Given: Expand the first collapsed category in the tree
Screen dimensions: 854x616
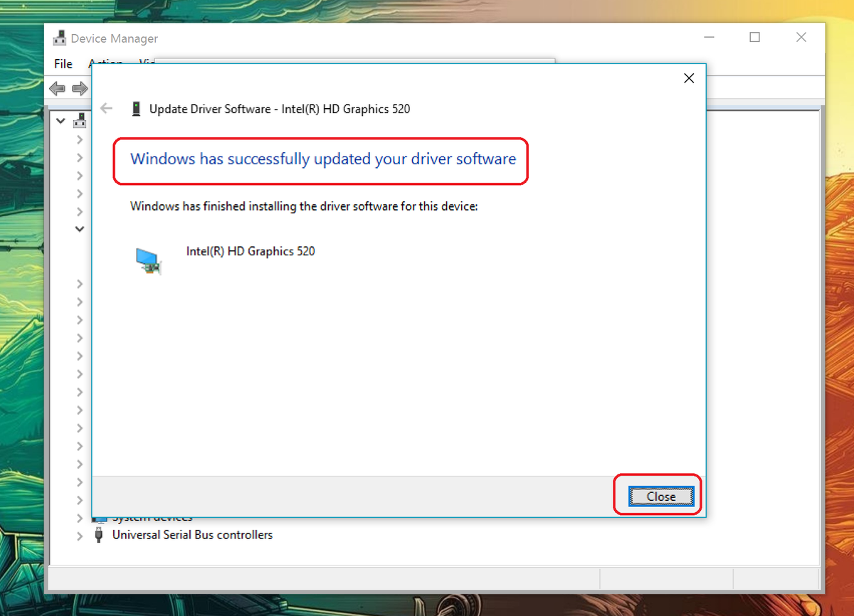Looking at the screenshot, I should [x=79, y=139].
